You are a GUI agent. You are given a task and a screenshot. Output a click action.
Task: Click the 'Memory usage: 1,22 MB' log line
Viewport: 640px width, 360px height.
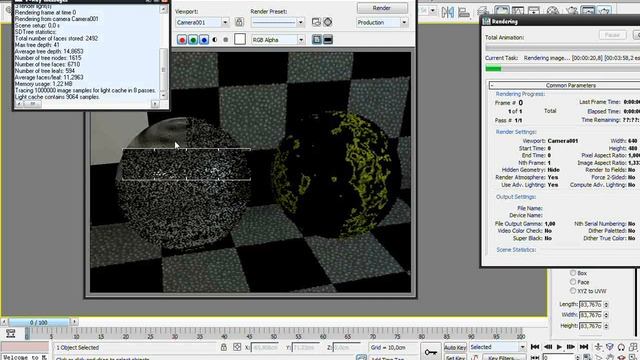click(x=43, y=84)
